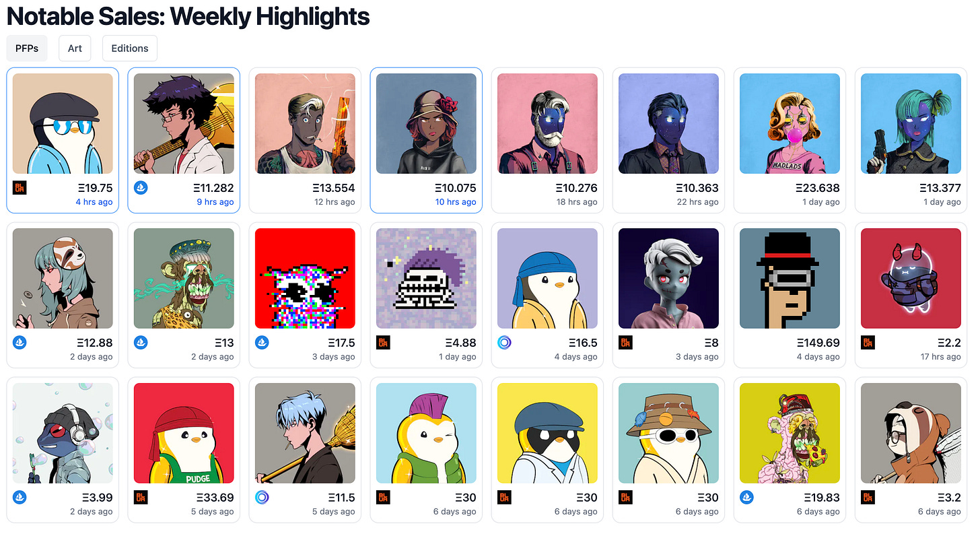
Task: Click the Blur marketplace icon beside Ξ19.75
Action: coord(20,188)
